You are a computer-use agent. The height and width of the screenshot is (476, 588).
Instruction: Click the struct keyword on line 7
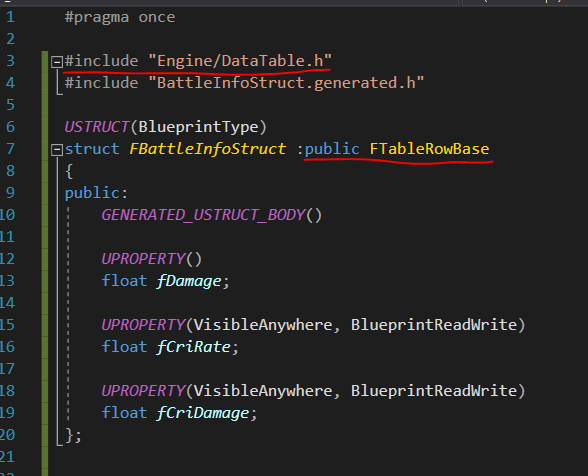tap(92, 149)
